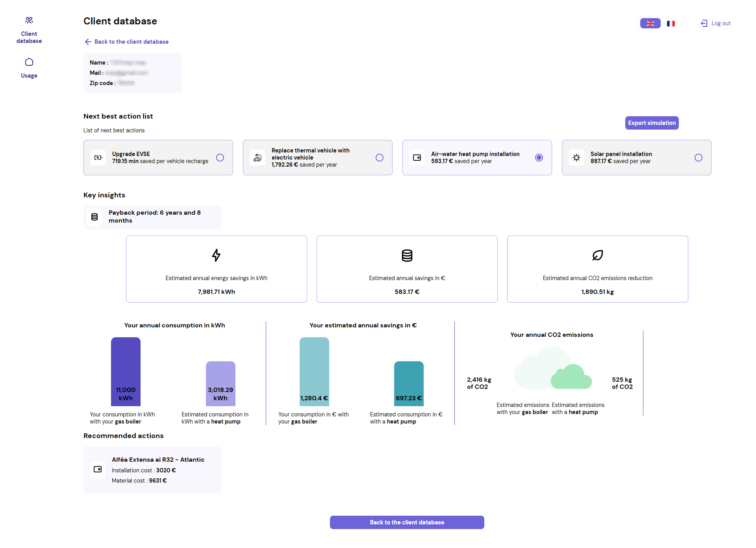Select Air-water heat pump radio button
756x548 pixels.
(539, 158)
